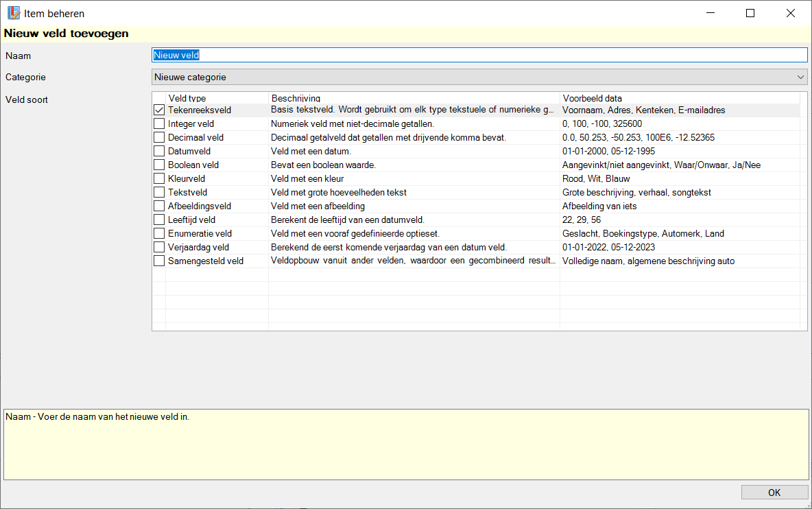Maximize the Item beheren window
Image resolution: width=812 pixels, height=509 pixels.
[x=750, y=13]
